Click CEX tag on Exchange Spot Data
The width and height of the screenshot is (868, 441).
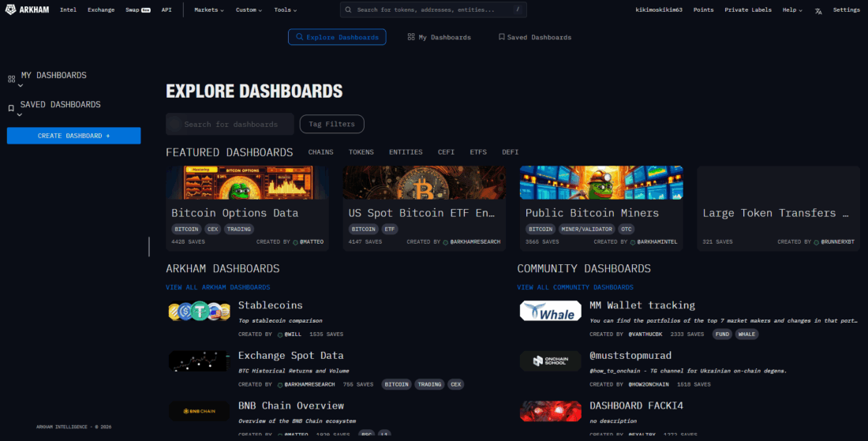(455, 384)
